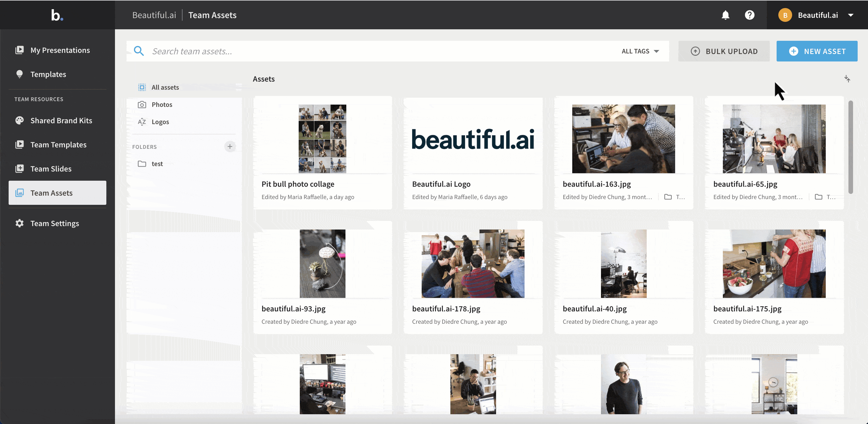
Task: Click the 'Pit bull photo collage' title text
Action: tap(298, 184)
